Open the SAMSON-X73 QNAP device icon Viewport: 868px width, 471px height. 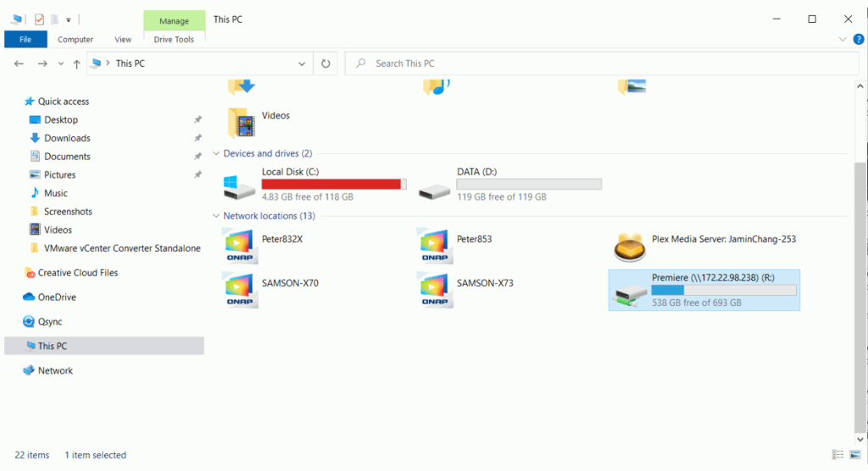coord(435,289)
